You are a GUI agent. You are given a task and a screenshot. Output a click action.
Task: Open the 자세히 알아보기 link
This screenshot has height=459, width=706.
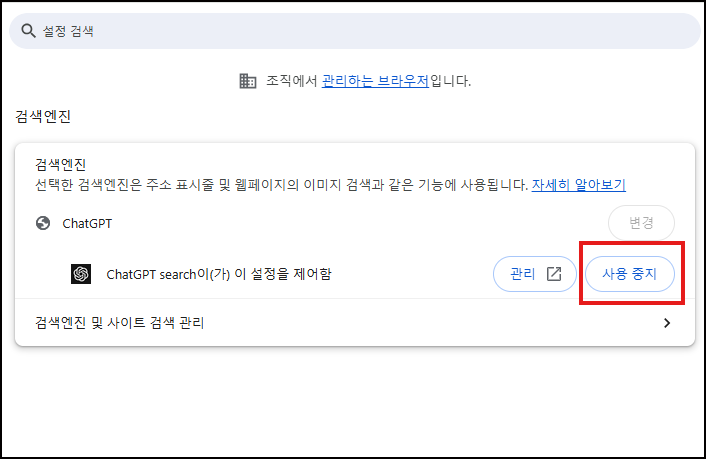(579, 185)
